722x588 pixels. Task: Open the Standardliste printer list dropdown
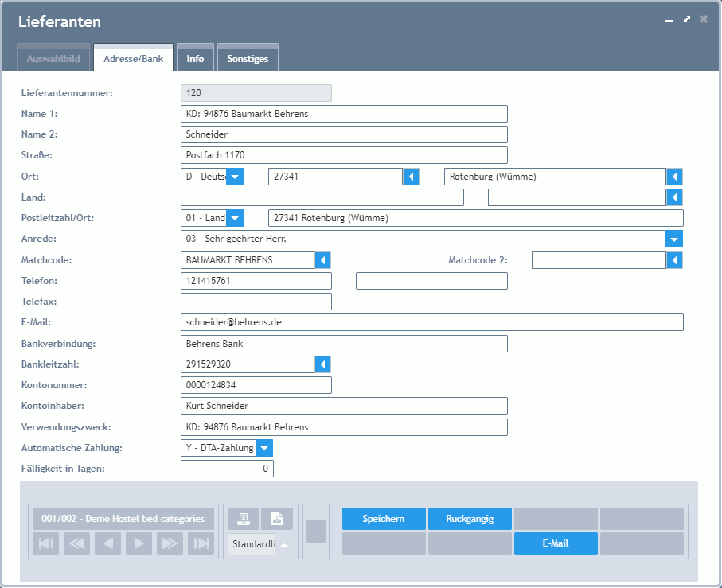[284, 545]
